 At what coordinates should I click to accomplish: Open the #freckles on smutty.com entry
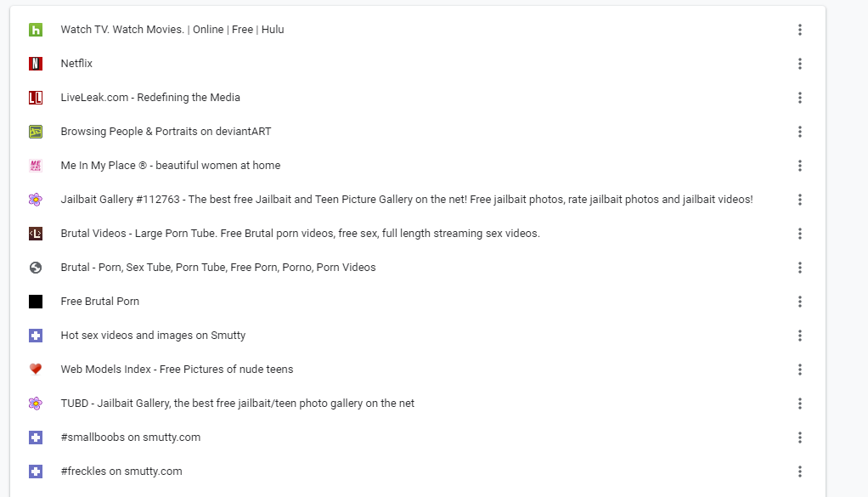(x=121, y=472)
